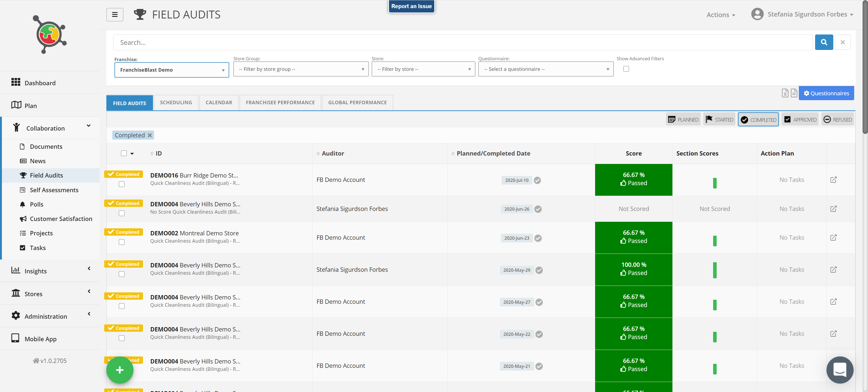Open external link for DEMO016 audit
This screenshot has width=868, height=392.
coord(833,180)
